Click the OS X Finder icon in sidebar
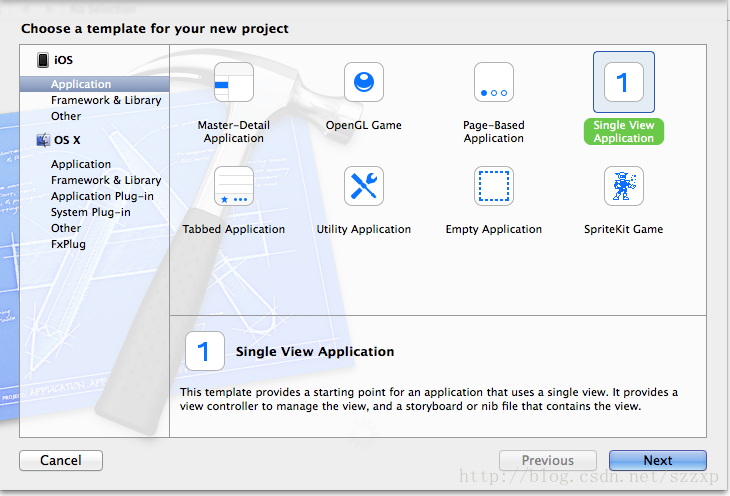Image resolution: width=730 pixels, height=496 pixels. coord(43,140)
